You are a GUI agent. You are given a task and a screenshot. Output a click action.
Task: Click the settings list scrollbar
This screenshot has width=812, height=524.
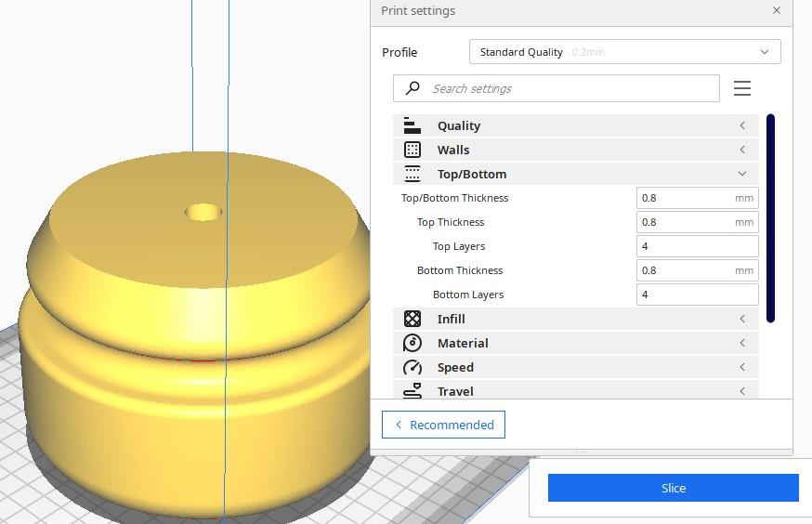[770, 218]
